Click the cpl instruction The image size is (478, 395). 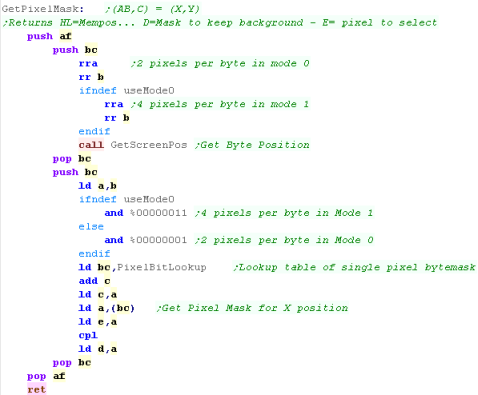click(x=88, y=335)
